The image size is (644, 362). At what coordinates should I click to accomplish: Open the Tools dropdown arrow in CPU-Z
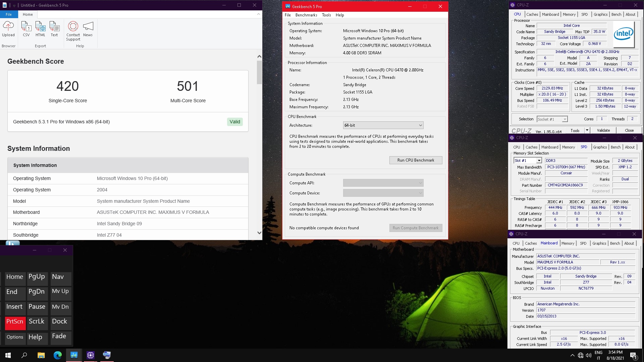pyautogui.click(x=587, y=130)
